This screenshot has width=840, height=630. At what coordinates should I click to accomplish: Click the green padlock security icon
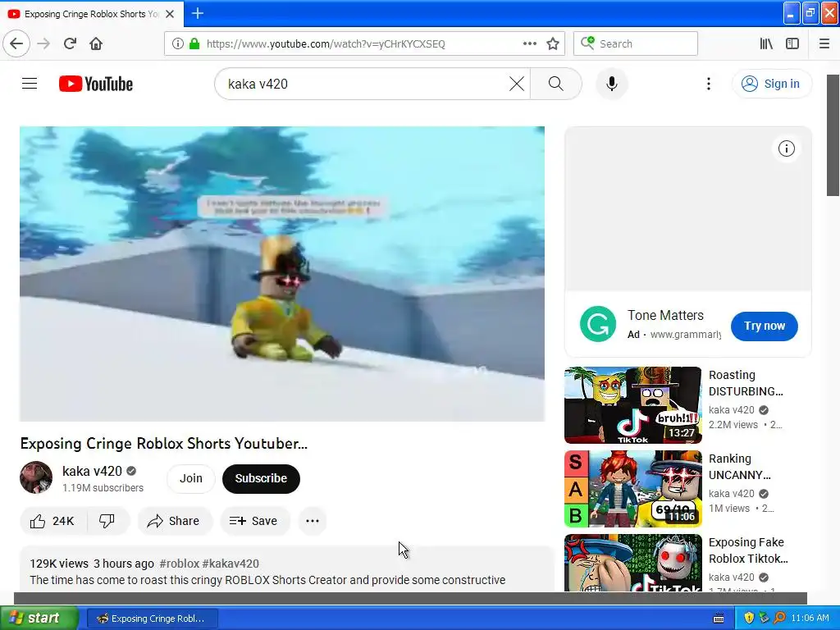[194, 43]
